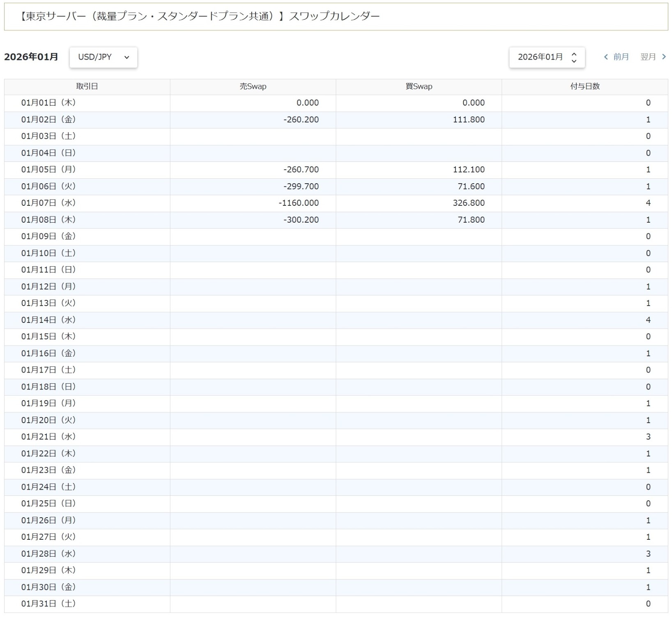Go to previous month via 前月 link

tap(621, 57)
